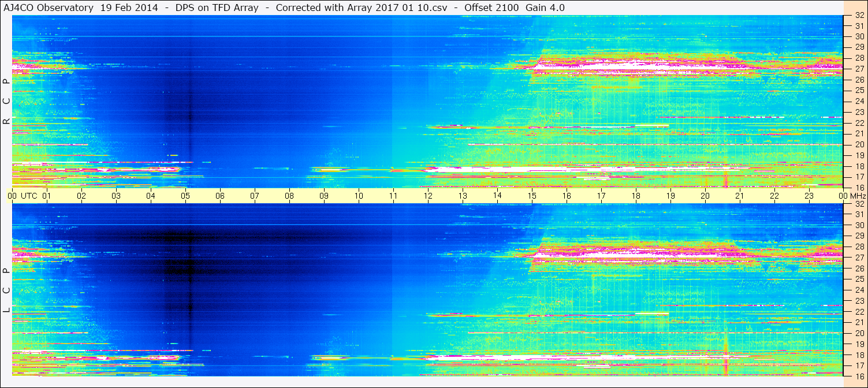This screenshot has height=388, width=868.
Task: Pick the 19 hour mark on the time axis
Action: (670, 196)
